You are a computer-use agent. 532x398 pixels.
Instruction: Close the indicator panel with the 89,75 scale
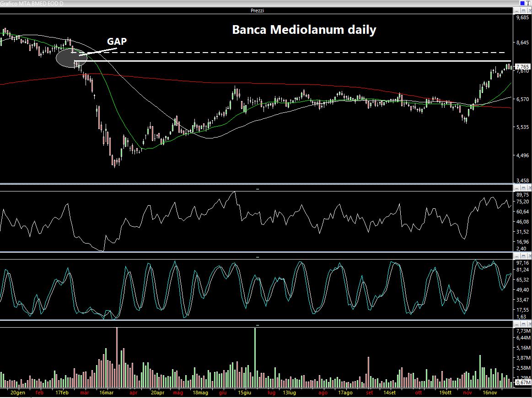[529, 188]
